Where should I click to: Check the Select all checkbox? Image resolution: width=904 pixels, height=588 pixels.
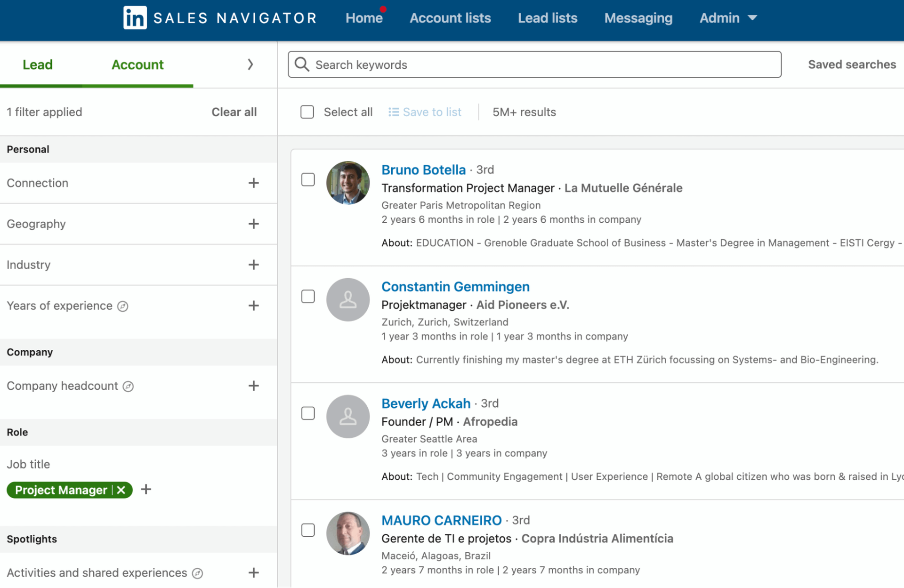coord(307,112)
